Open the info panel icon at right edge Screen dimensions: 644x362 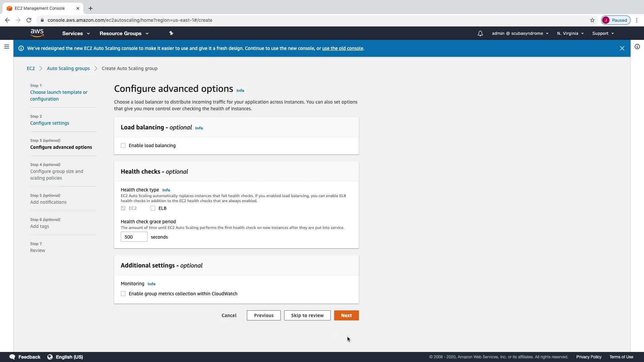[x=637, y=47]
